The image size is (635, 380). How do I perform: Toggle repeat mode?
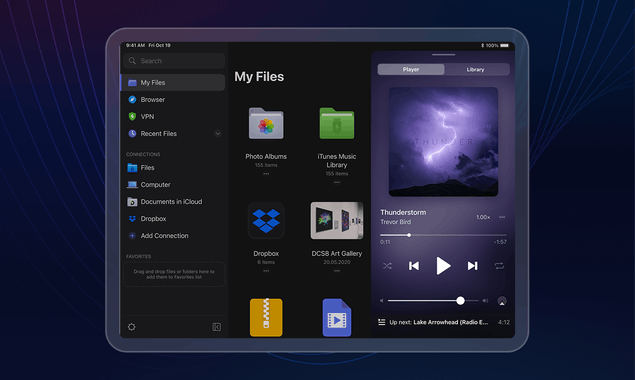[x=499, y=266]
